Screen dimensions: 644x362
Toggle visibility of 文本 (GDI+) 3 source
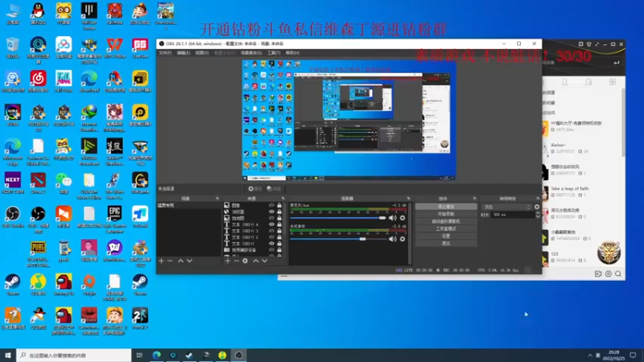click(271, 231)
